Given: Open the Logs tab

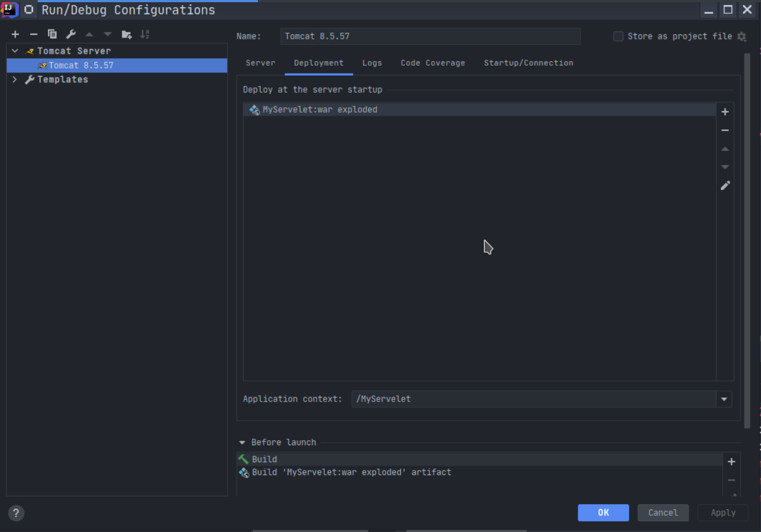Looking at the screenshot, I should point(372,63).
